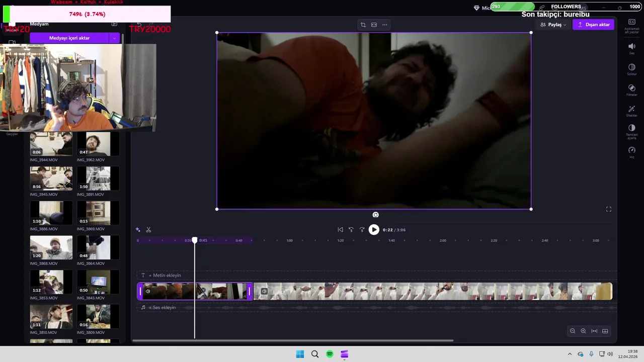Select the IMG_3891.MOV thumbnail

(98, 178)
